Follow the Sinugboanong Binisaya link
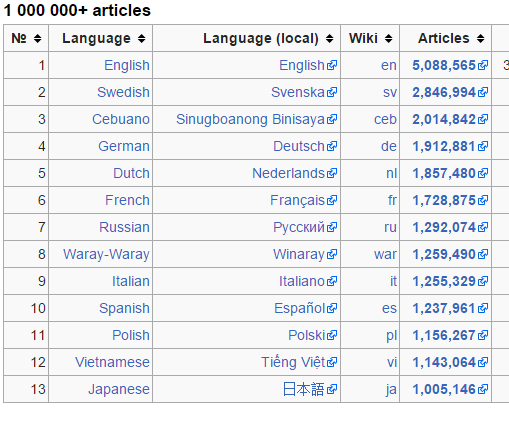The image size is (509, 423). click(250, 119)
